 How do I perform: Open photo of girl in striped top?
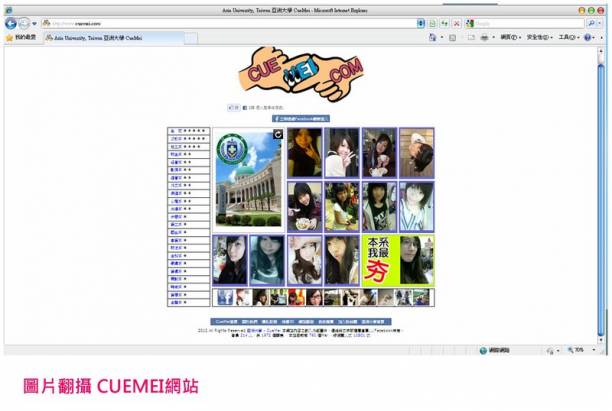pyautogui.click(x=416, y=207)
